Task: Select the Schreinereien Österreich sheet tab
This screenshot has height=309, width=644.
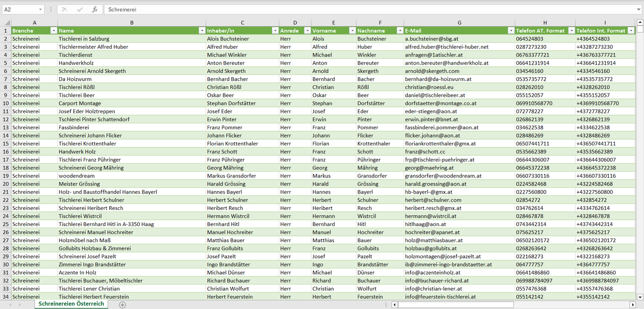Action: (71, 304)
